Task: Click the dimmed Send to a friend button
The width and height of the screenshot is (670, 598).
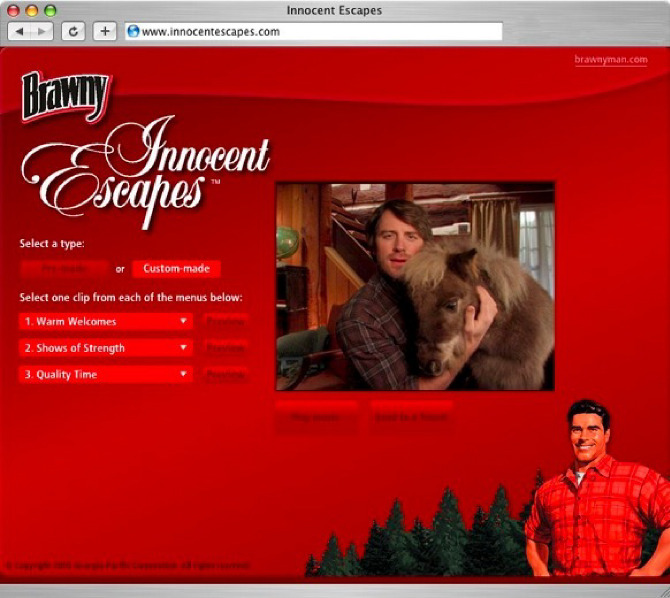Action: tap(411, 417)
